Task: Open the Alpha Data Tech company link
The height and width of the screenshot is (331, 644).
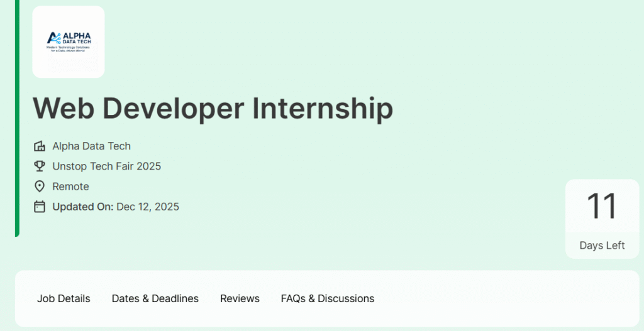Action: pos(91,146)
